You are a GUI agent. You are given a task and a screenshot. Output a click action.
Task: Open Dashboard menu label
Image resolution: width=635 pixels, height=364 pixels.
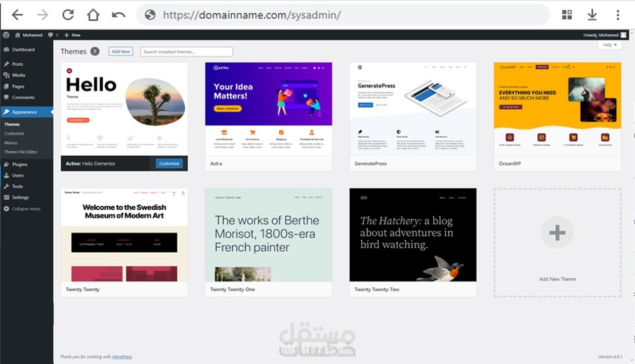coord(23,50)
